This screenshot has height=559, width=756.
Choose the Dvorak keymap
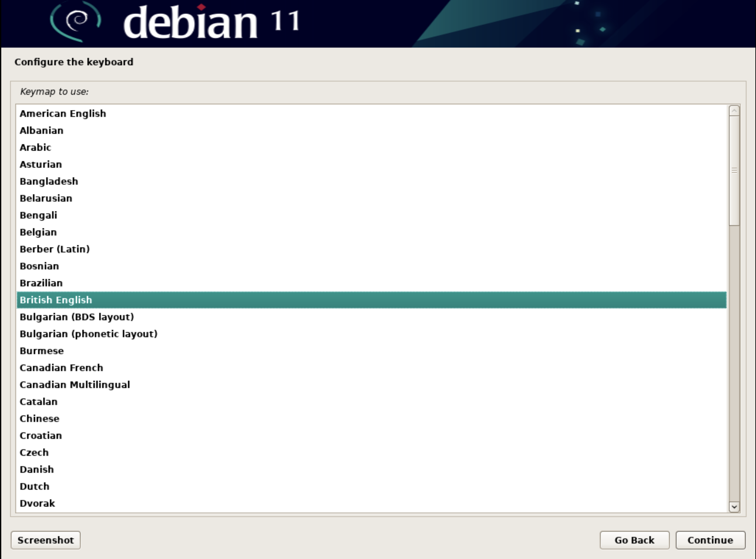tap(372, 503)
